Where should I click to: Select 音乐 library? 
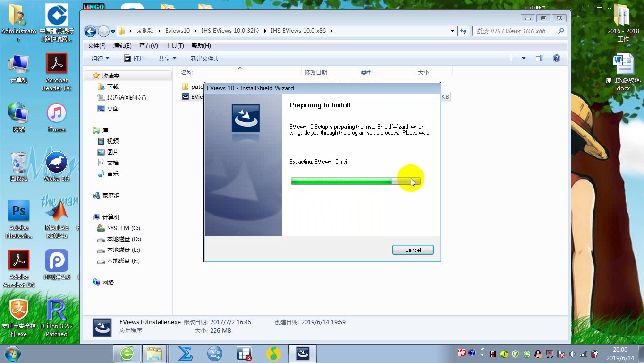(x=113, y=174)
